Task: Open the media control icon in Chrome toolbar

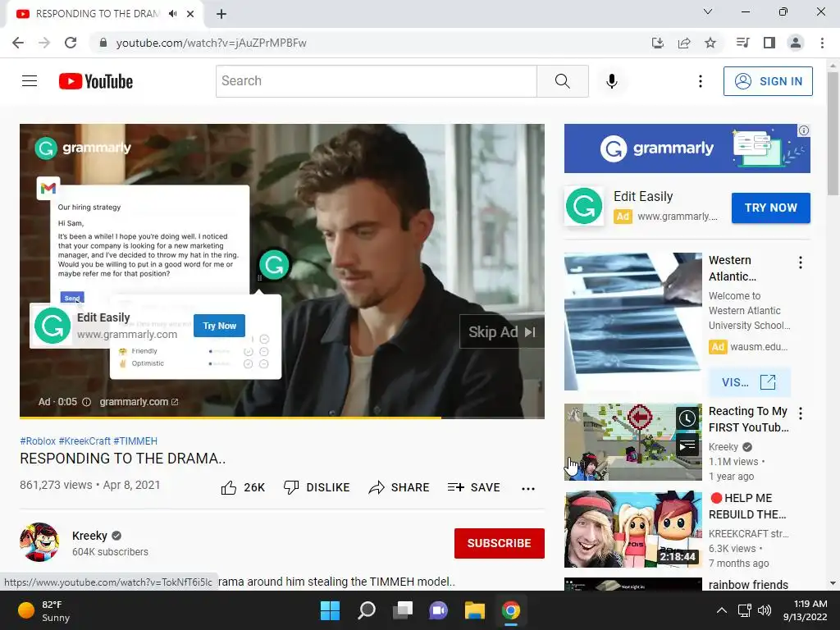Action: pyautogui.click(x=742, y=43)
